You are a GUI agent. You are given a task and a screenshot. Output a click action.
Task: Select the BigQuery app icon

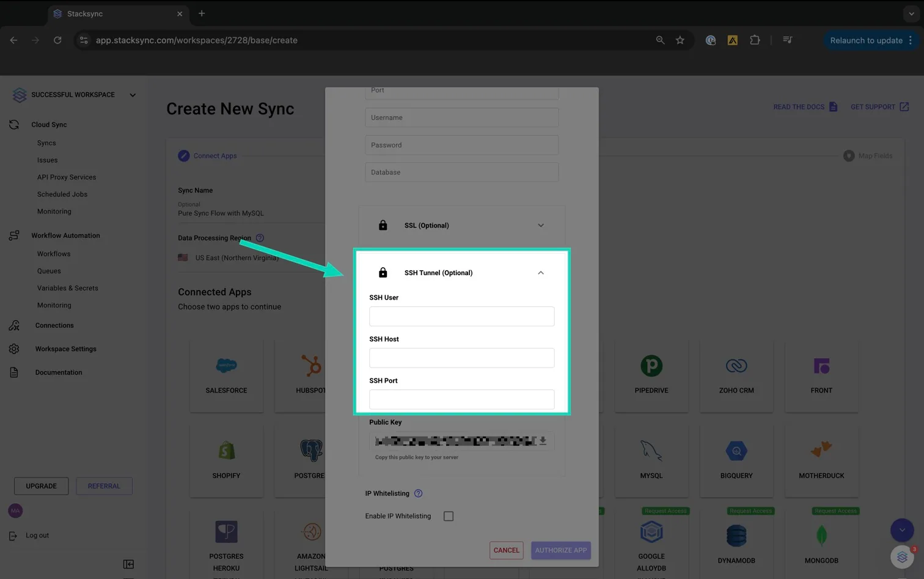[736, 451]
